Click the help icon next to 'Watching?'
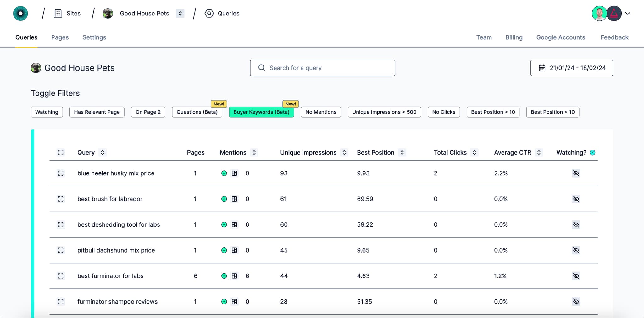 [593, 152]
